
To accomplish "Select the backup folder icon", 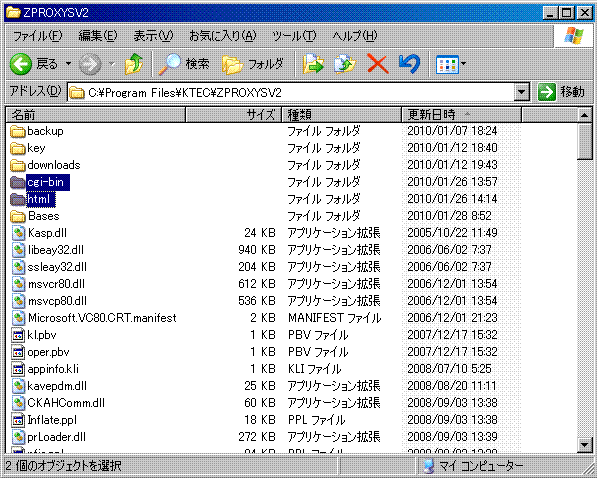I will coord(18,131).
